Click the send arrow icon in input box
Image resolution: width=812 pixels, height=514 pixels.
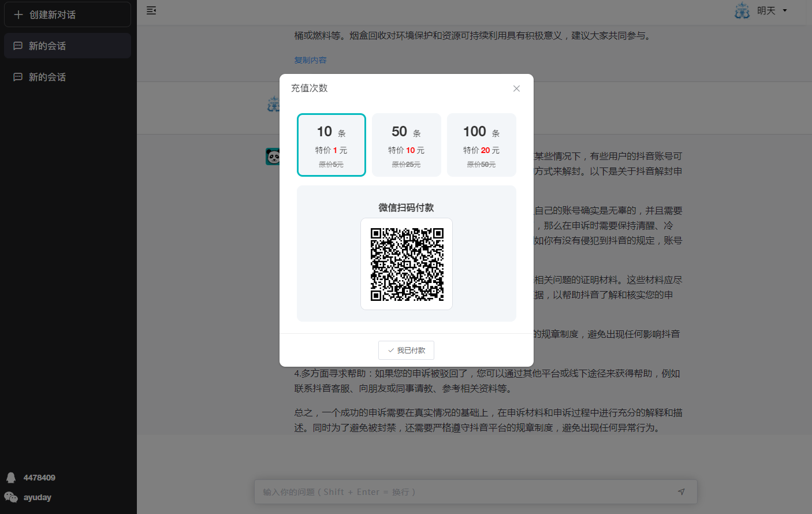[x=681, y=492]
